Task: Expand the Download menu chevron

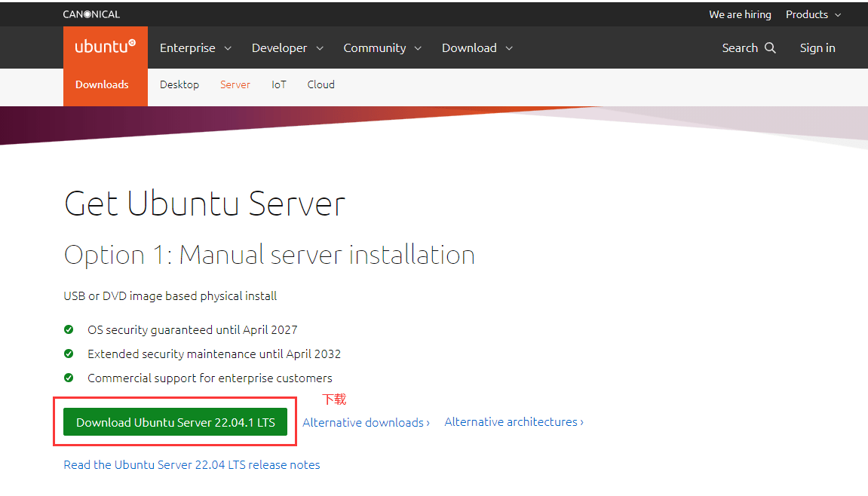Action: coord(509,49)
